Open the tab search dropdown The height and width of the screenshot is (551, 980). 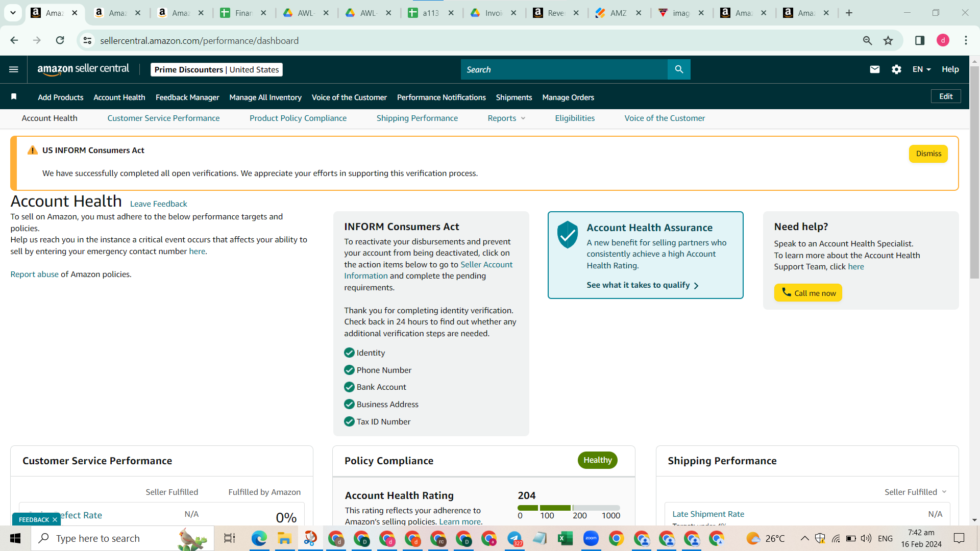pyautogui.click(x=13, y=13)
